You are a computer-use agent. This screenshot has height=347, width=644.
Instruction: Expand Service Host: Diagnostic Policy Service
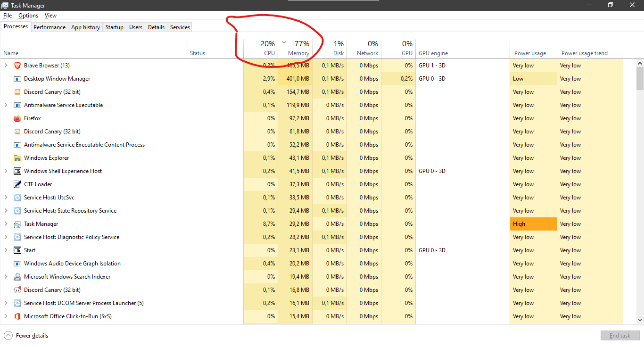coord(6,237)
